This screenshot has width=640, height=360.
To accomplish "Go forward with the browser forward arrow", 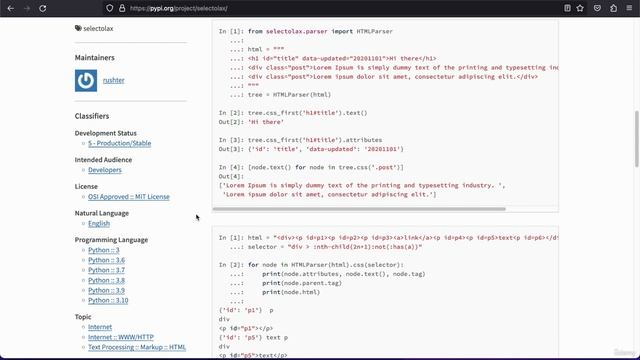I will 27,8.
